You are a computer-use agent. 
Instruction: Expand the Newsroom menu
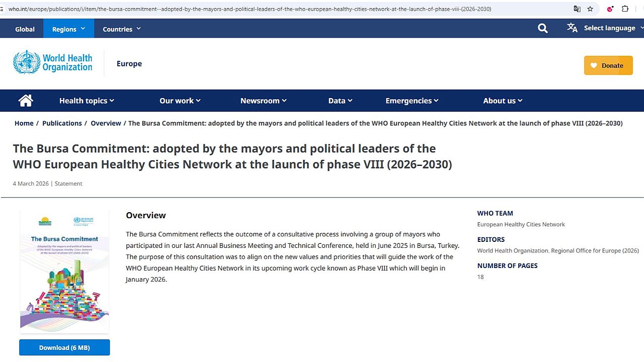tap(264, 101)
